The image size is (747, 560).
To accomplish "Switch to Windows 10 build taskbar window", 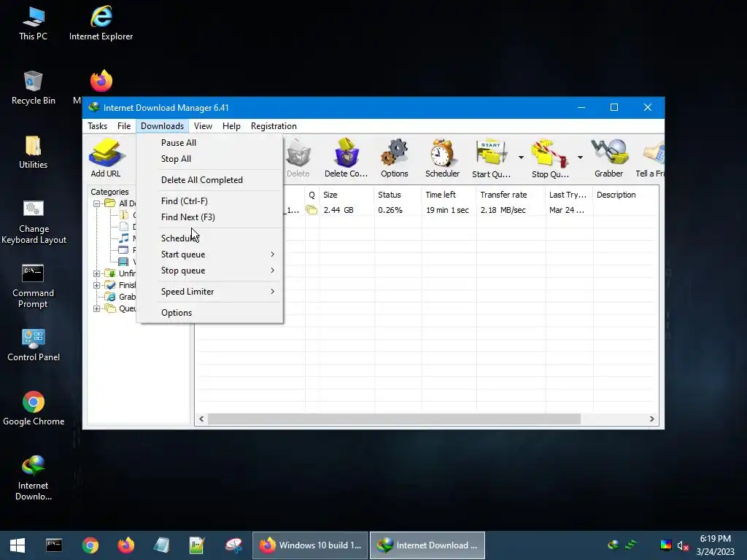I will 310,545.
